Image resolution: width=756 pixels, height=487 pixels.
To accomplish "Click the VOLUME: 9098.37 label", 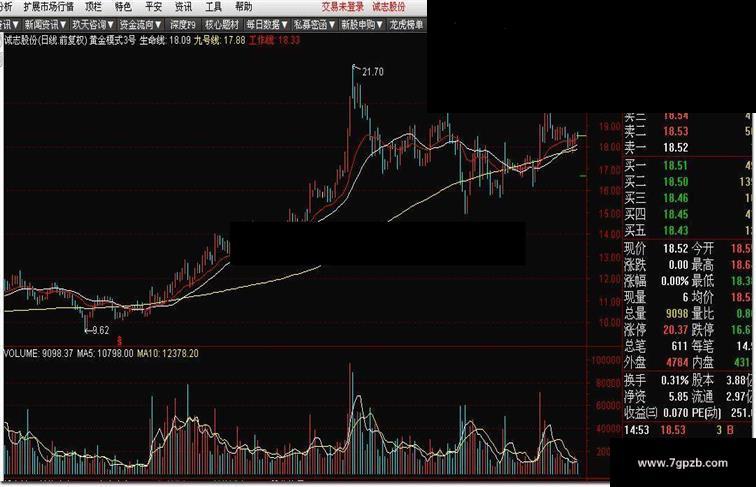I will 38,353.
